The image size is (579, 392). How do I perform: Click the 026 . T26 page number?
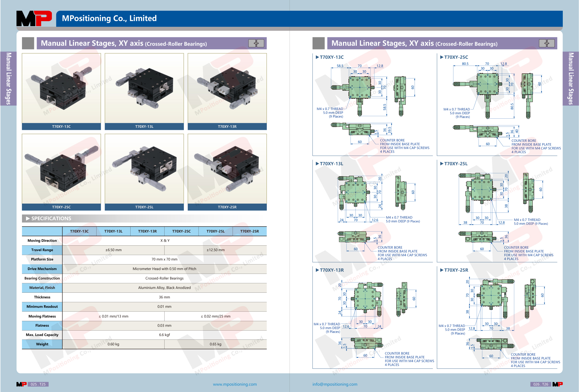click(x=541, y=384)
